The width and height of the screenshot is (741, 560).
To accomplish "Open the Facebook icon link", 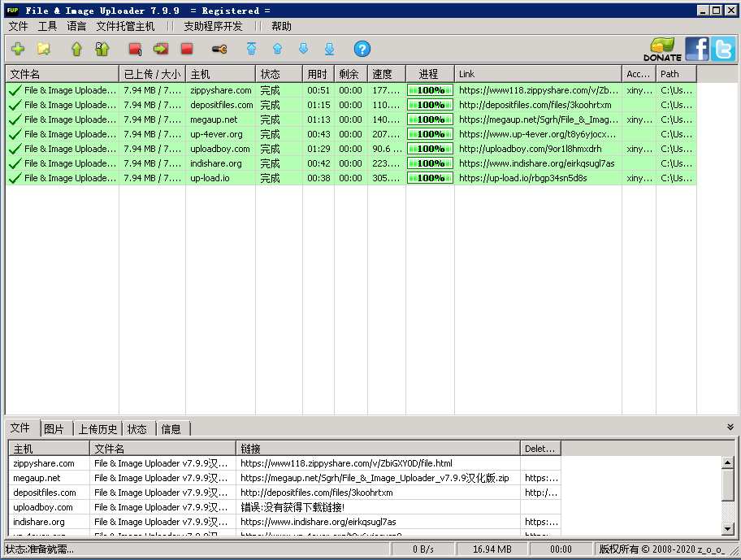I will pos(697,49).
